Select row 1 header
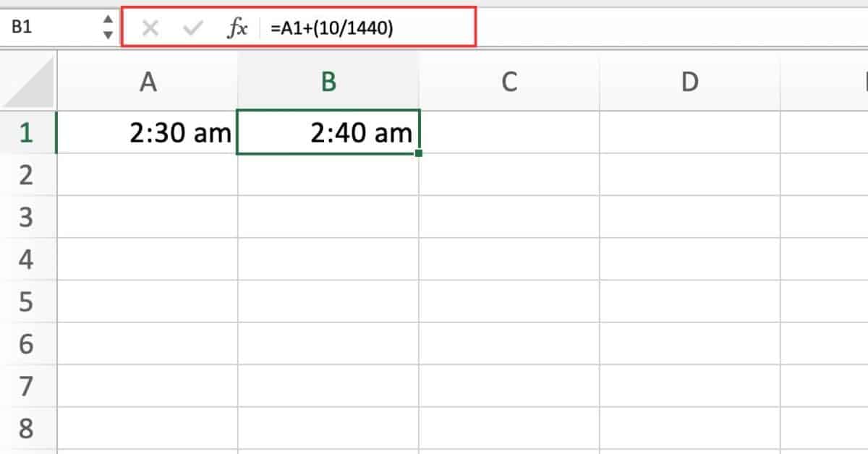This screenshot has width=868, height=454. pos(26,133)
